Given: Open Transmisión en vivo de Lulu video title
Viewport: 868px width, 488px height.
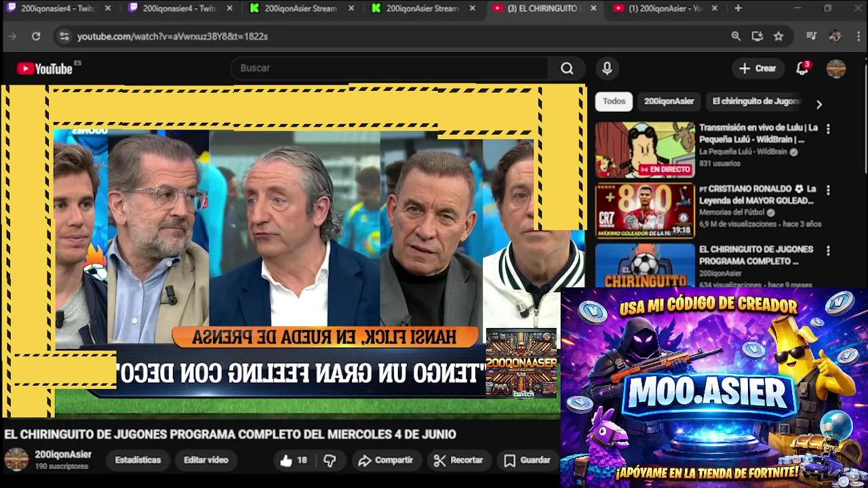Looking at the screenshot, I should [x=758, y=134].
